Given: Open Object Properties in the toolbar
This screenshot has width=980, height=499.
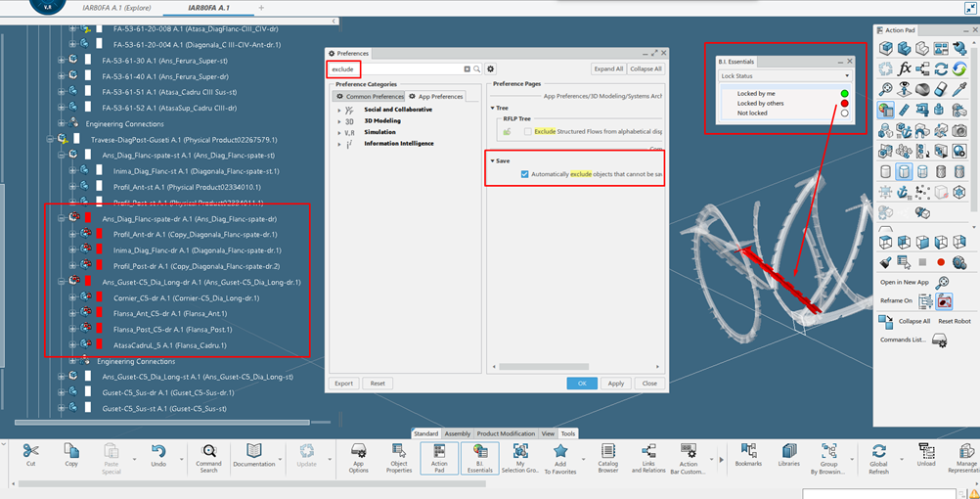Looking at the screenshot, I should pyautogui.click(x=399, y=457).
